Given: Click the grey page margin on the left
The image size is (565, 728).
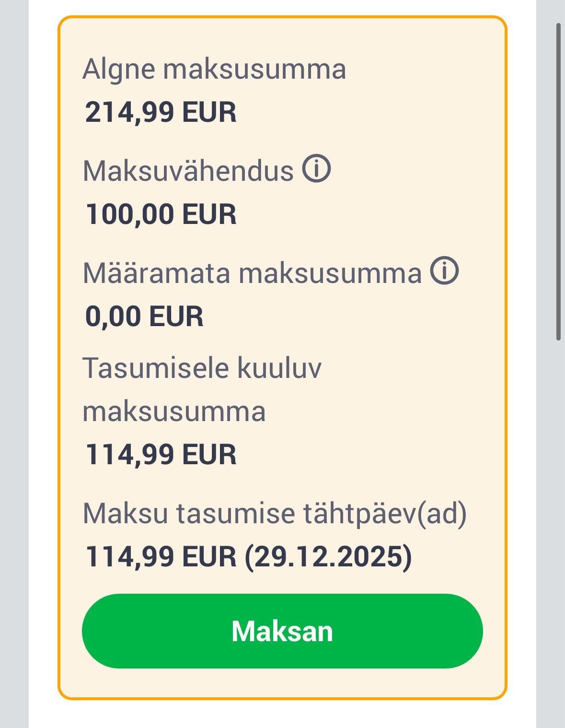Looking at the screenshot, I should (14, 364).
